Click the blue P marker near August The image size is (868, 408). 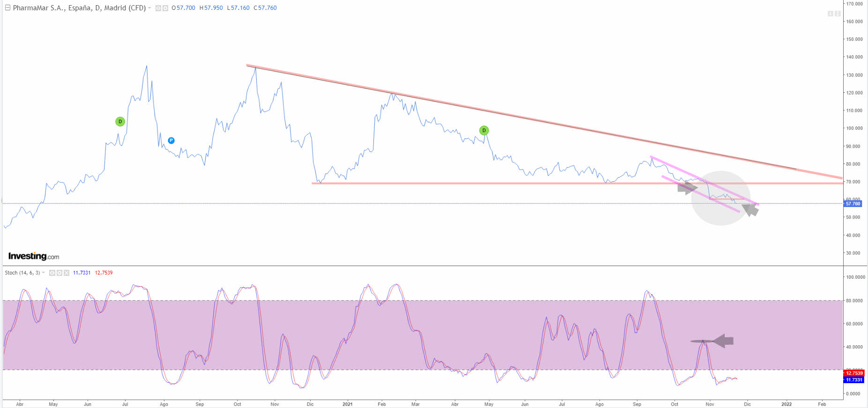point(171,141)
